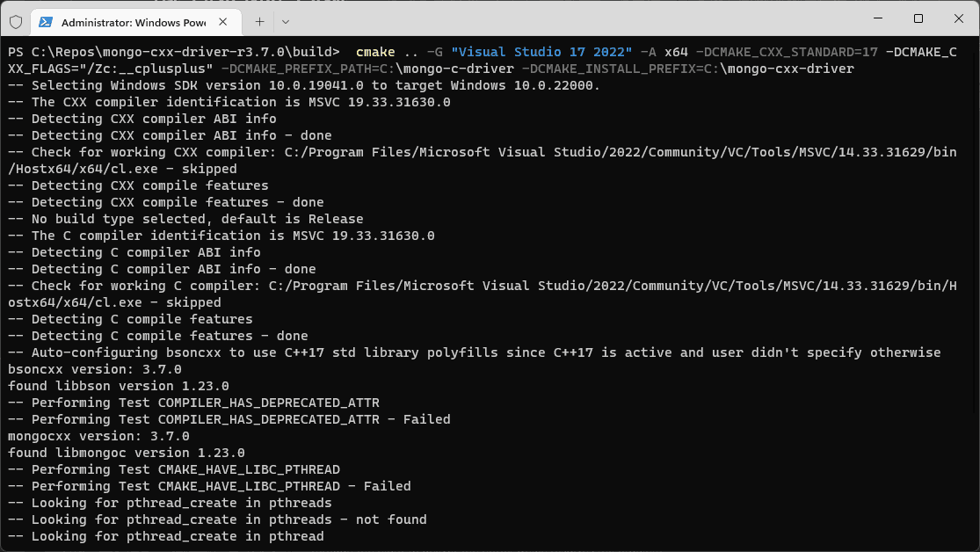
Task: Click the PowerShell icon on the tab
Action: [x=45, y=20]
